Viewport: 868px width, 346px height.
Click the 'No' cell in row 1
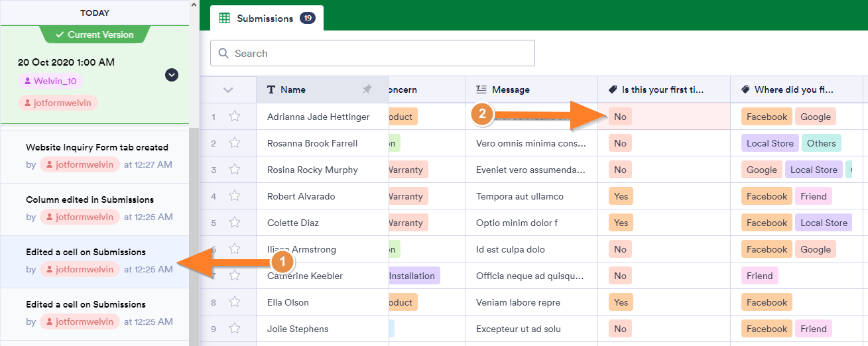point(620,117)
